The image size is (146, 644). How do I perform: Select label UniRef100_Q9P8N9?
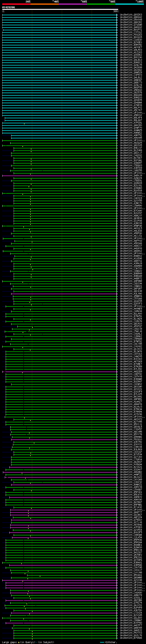(131, 281)
